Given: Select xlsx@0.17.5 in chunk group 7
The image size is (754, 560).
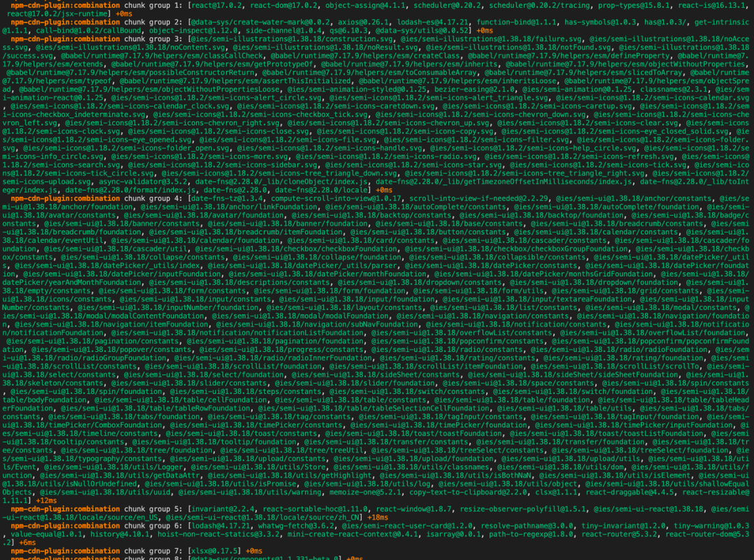Looking at the screenshot, I should click(x=214, y=551).
